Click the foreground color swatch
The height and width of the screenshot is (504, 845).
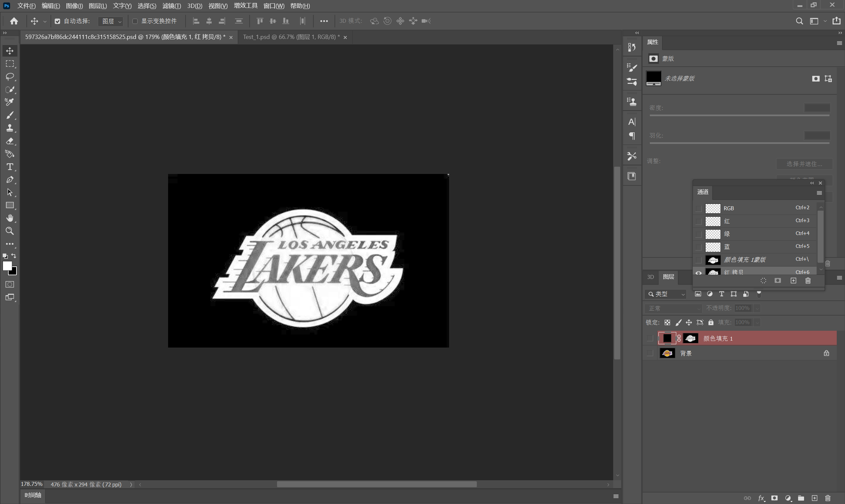click(7, 266)
